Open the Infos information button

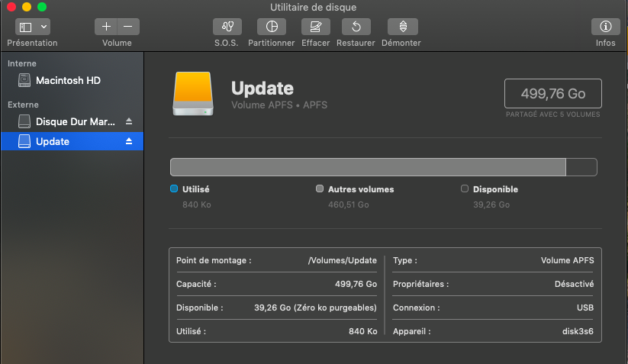pyautogui.click(x=606, y=27)
